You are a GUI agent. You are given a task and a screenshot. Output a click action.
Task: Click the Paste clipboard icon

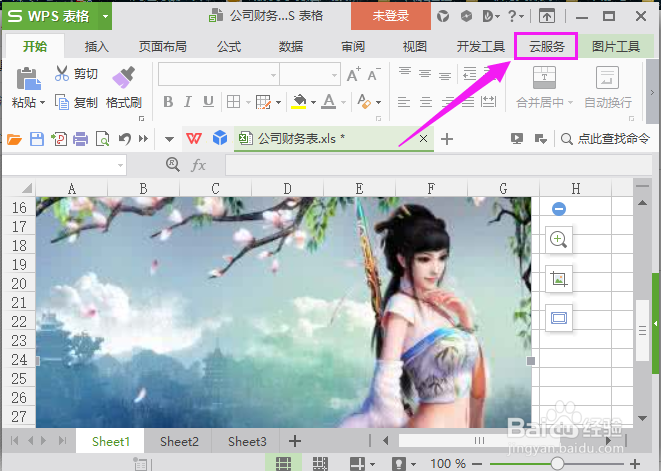[x=28, y=78]
